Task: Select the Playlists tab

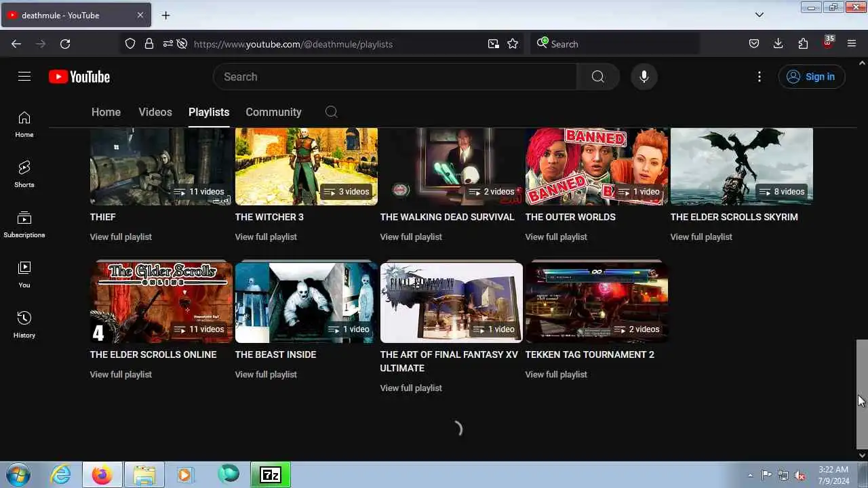Action: pos(209,112)
